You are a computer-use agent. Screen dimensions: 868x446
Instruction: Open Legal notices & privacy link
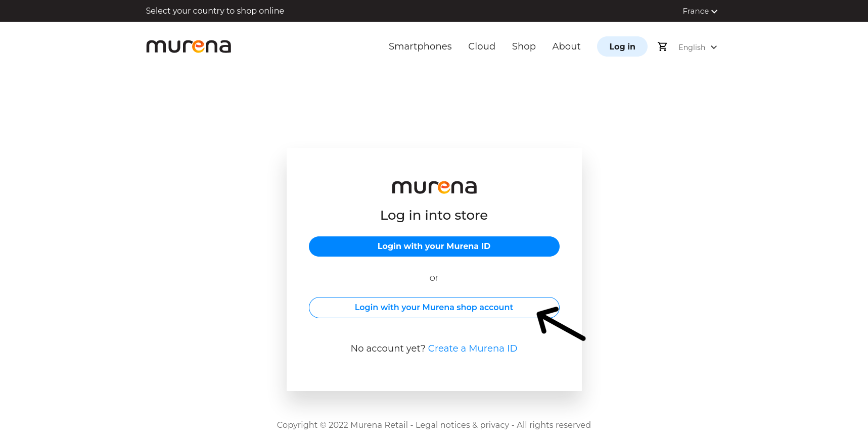click(462, 425)
